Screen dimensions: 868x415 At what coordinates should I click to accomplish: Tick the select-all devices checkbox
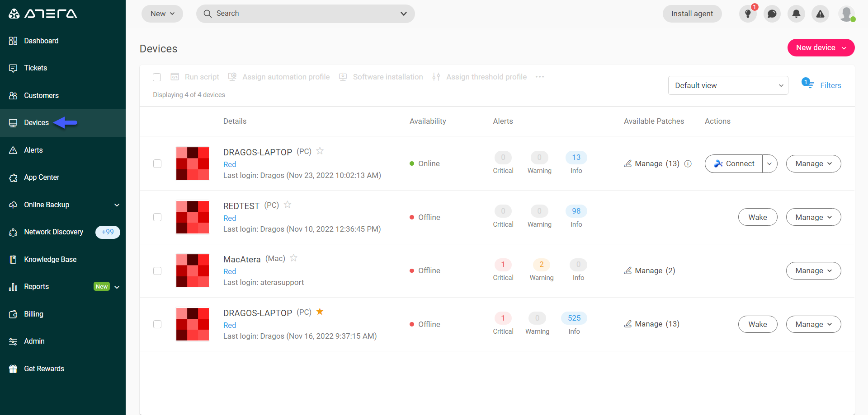tap(157, 77)
